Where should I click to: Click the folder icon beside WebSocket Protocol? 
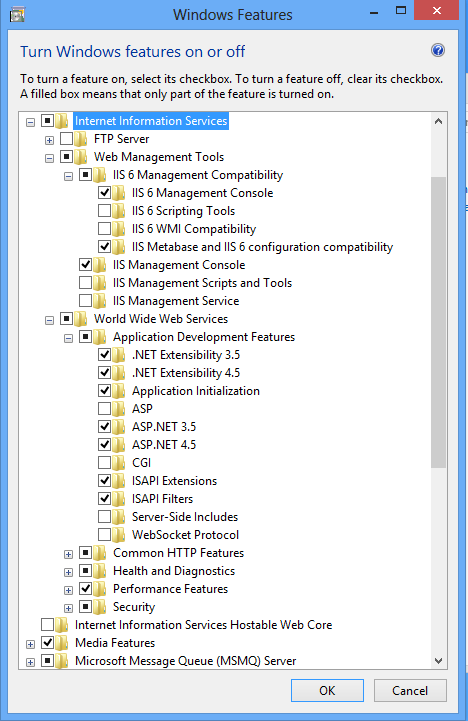(119, 535)
